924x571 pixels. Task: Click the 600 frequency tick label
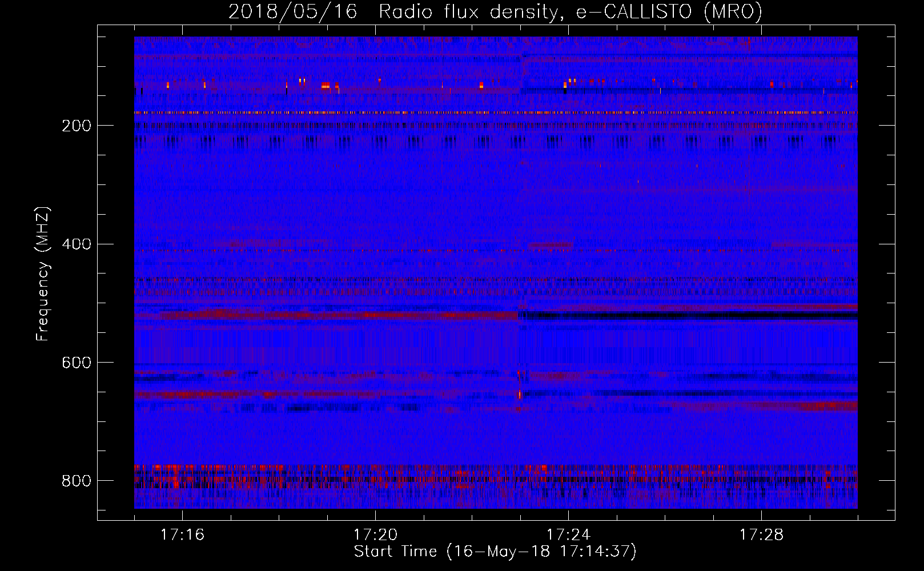click(77, 363)
